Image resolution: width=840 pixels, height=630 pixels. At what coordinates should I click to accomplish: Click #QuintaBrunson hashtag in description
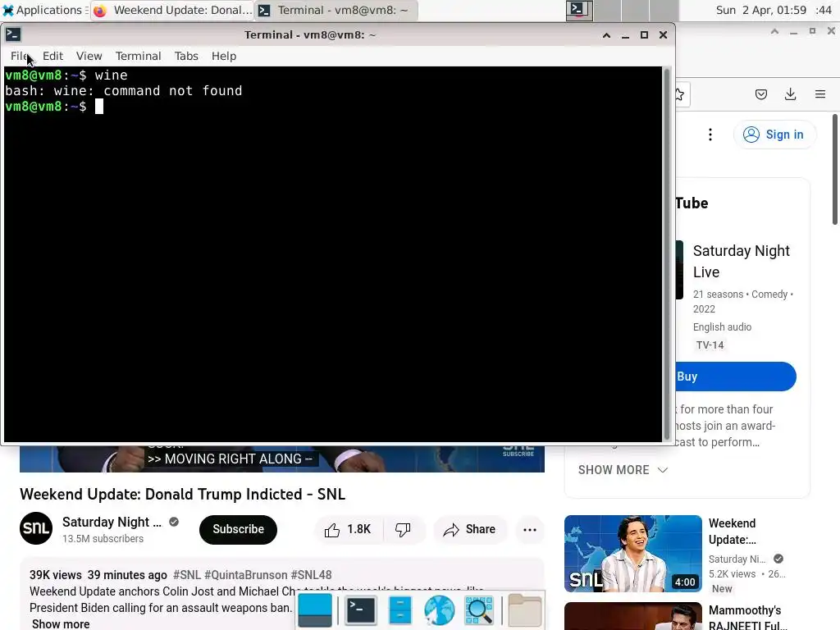[x=246, y=575]
